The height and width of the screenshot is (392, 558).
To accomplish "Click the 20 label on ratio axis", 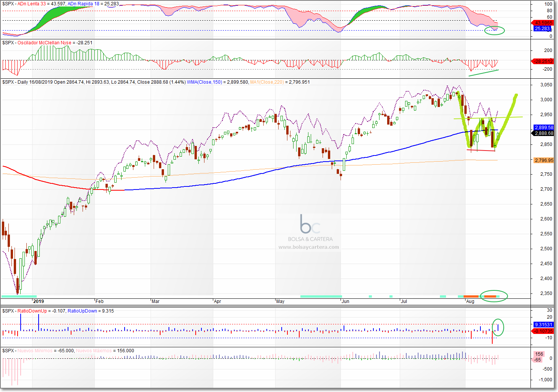I will pos(550,317).
